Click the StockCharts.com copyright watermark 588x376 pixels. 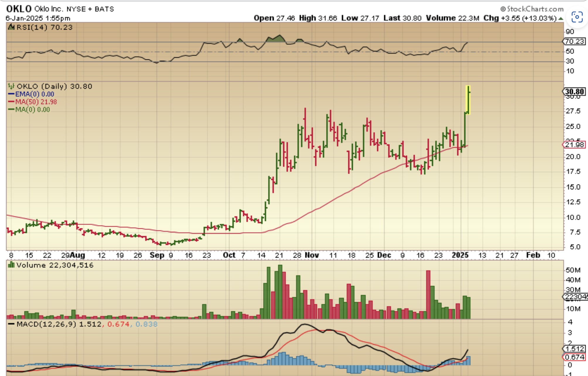coord(532,9)
